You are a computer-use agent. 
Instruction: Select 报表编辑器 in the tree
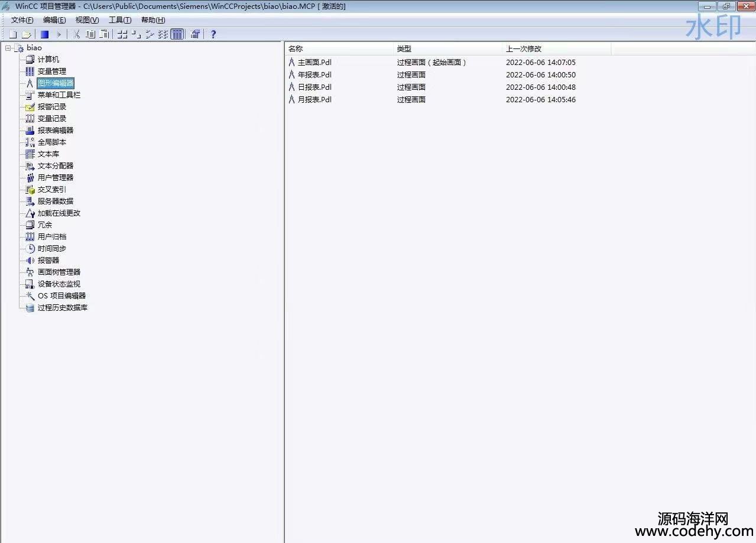pyautogui.click(x=56, y=131)
